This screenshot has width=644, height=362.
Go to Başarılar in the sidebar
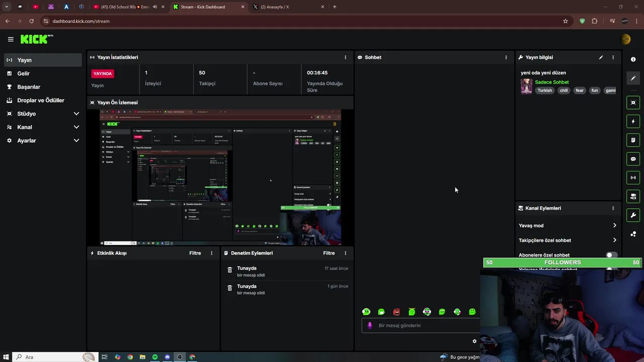click(43, 87)
